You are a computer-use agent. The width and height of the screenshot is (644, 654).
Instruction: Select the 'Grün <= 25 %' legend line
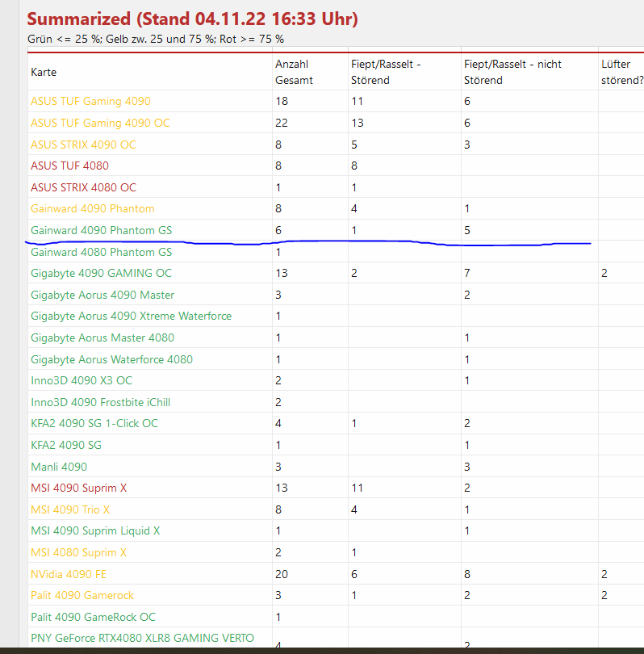156,40
